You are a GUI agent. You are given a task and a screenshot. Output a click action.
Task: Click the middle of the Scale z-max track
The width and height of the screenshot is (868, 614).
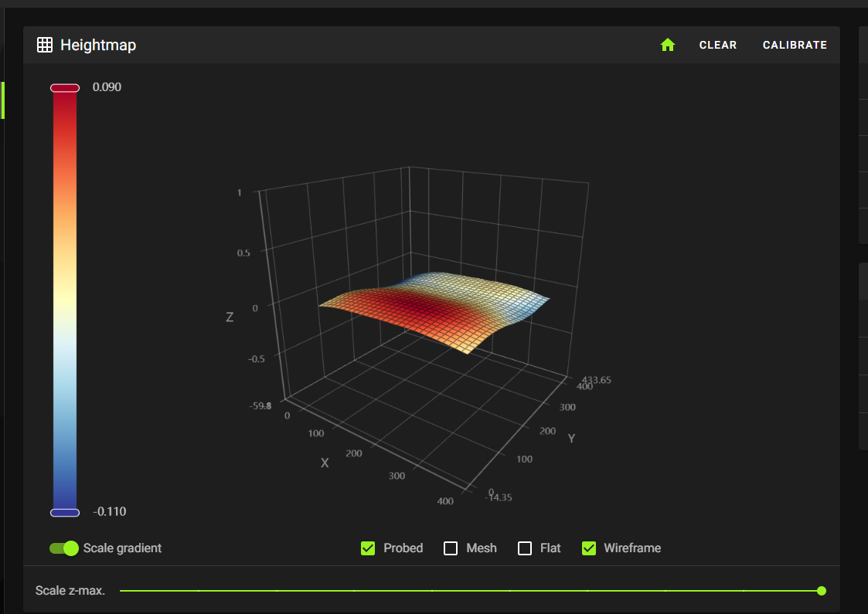[x=471, y=591]
